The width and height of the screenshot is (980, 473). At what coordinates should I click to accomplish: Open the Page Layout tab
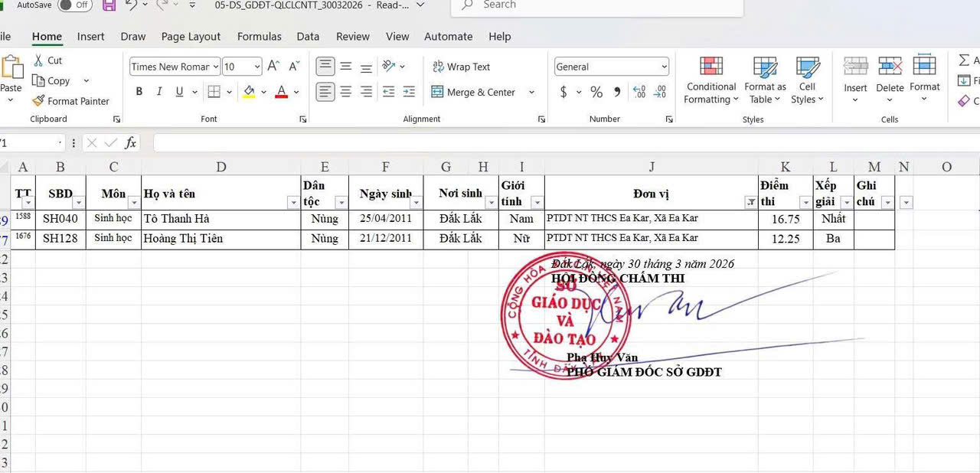coord(191,36)
